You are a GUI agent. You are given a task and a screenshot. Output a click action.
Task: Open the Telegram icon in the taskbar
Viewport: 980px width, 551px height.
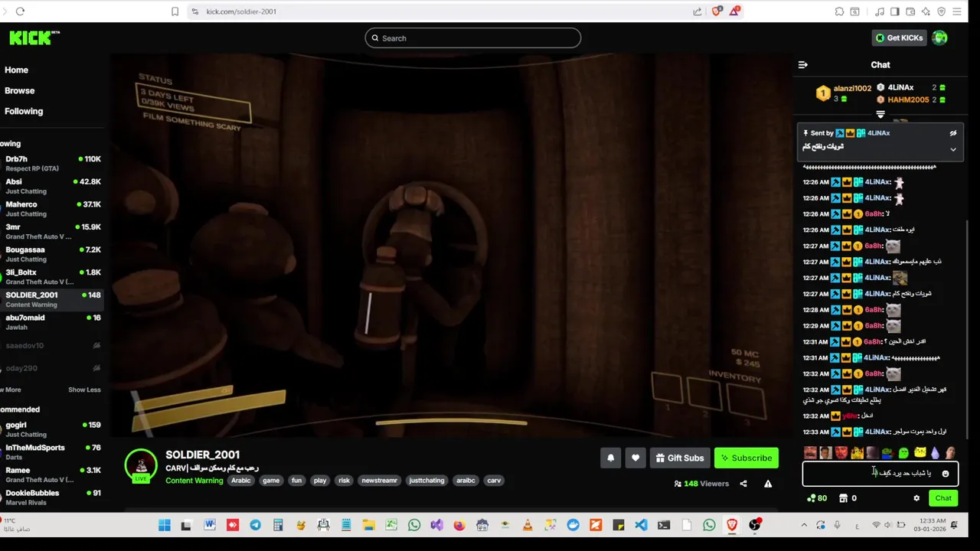pyautogui.click(x=255, y=525)
